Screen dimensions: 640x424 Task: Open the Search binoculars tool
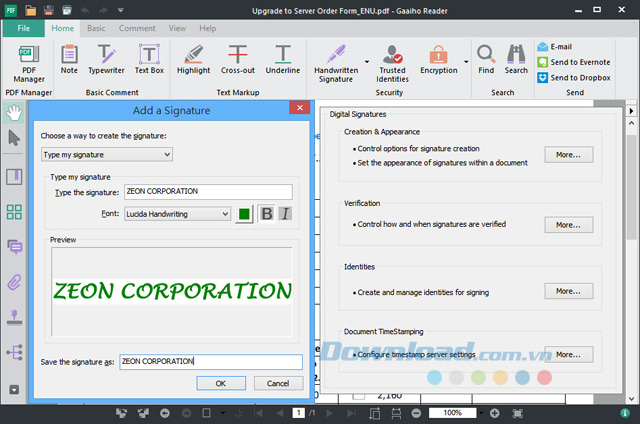coord(516,60)
